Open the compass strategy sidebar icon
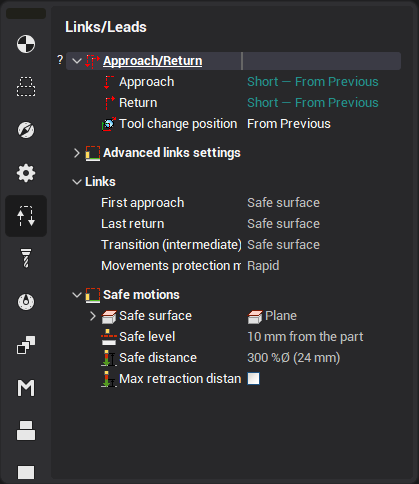 (26, 130)
